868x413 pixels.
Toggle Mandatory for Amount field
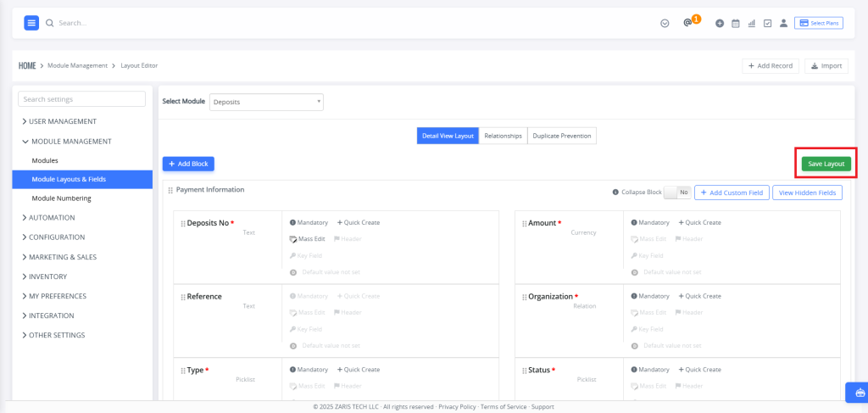point(650,222)
